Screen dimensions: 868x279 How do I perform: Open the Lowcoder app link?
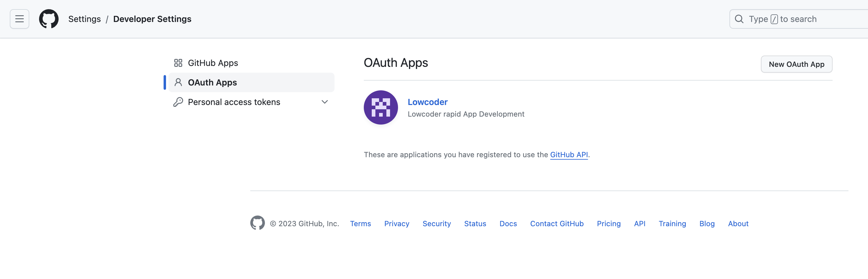(x=427, y=102)
